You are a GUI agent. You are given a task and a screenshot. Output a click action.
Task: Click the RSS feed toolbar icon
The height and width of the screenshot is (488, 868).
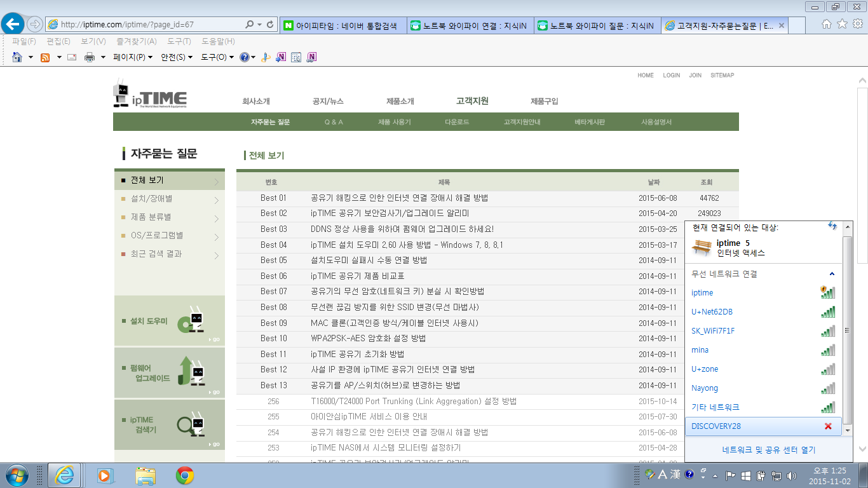(45, 57)
